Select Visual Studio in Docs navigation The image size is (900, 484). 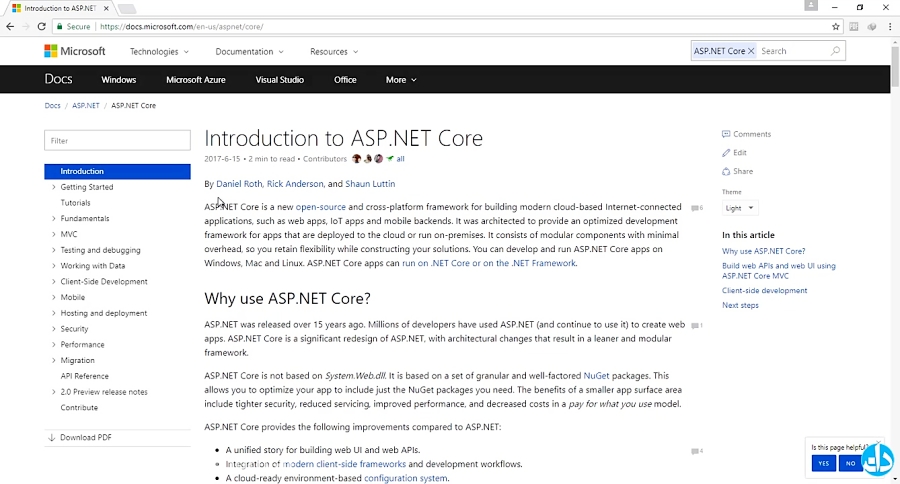coord(279,80)
